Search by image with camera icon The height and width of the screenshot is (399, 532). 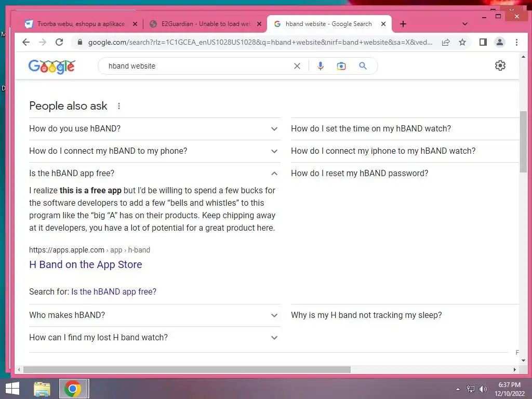(x=341, y=66)
